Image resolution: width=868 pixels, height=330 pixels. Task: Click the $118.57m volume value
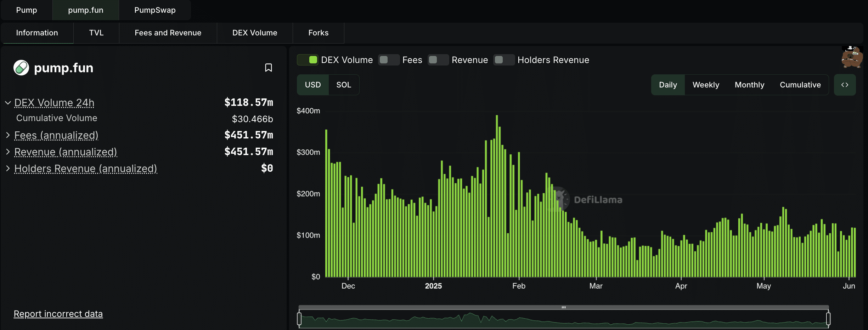[249, 103]
